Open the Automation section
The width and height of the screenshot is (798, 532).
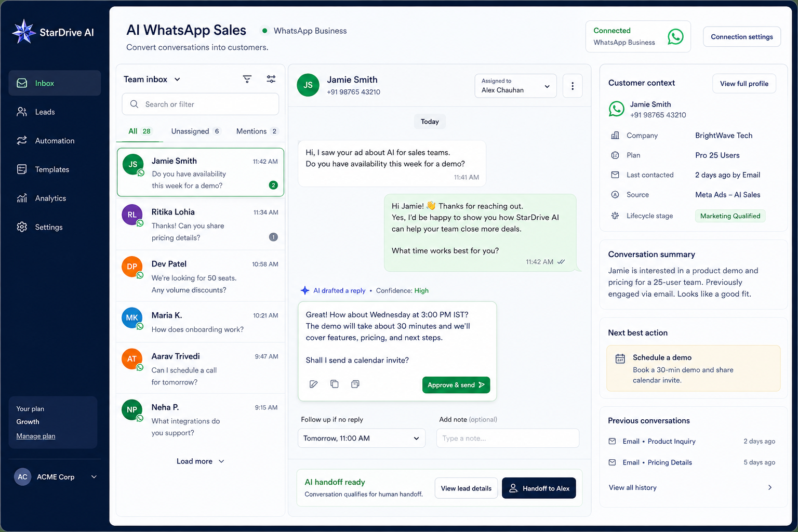55,141
